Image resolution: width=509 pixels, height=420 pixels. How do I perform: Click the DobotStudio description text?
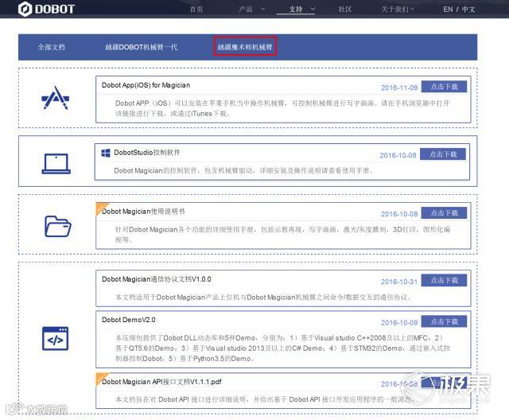tap(243, 170)
